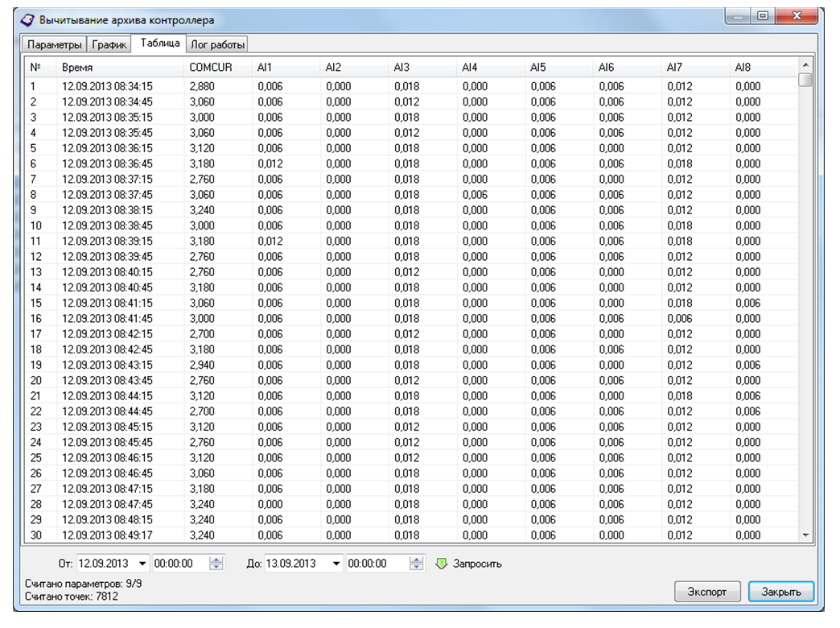Click the AI7 column header
Image resolution: width=840 pixels, height=628 pixels.
674,68
